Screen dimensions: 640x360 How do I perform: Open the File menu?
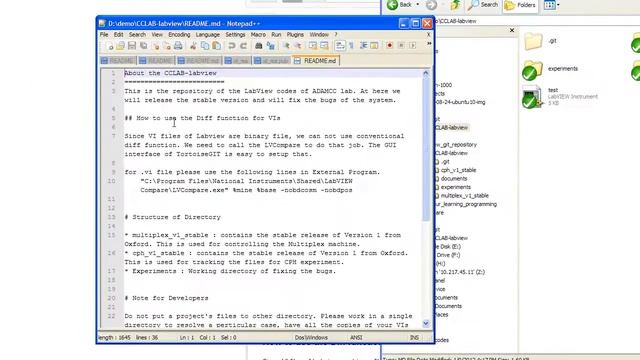(104, 35)
